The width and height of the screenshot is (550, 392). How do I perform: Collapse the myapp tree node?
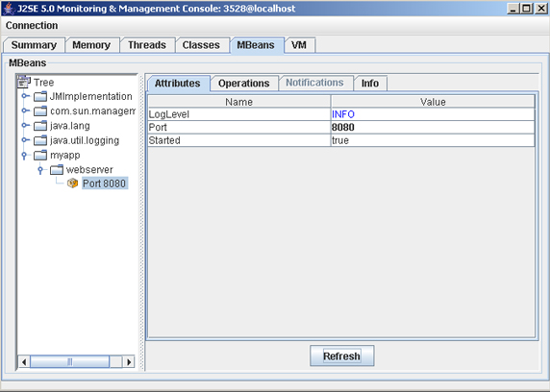coord(24,155)
